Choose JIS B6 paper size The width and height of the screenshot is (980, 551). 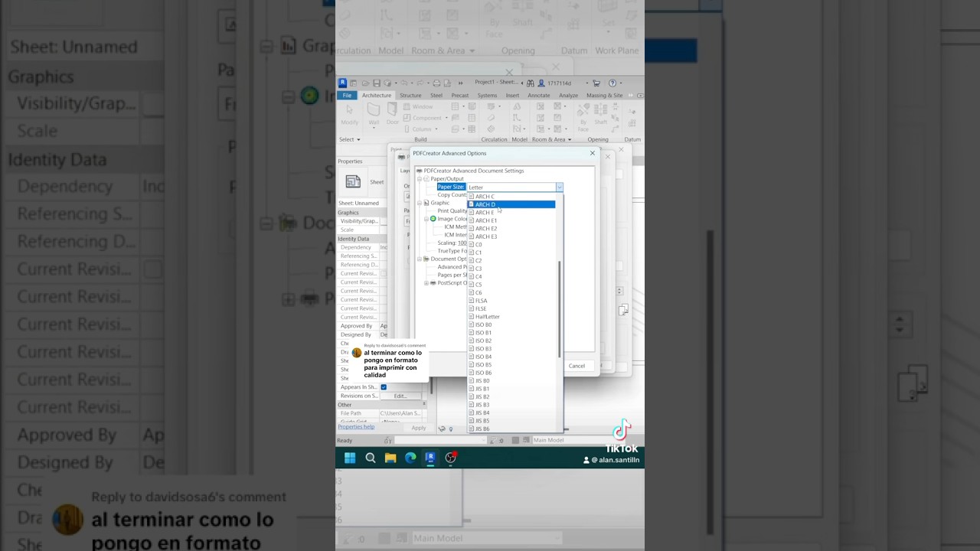[511, 429]
